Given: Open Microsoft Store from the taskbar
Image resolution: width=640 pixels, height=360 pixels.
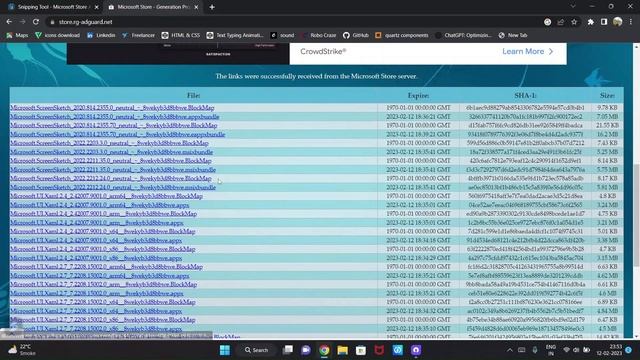Looking at the screenshot, I should point(361,350).
